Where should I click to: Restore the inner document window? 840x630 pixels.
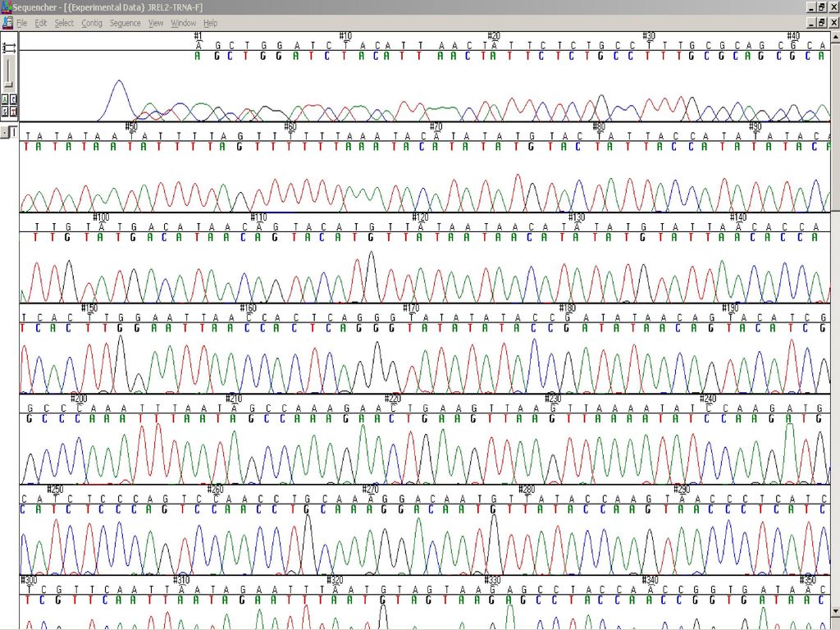[x=822, y=22]
